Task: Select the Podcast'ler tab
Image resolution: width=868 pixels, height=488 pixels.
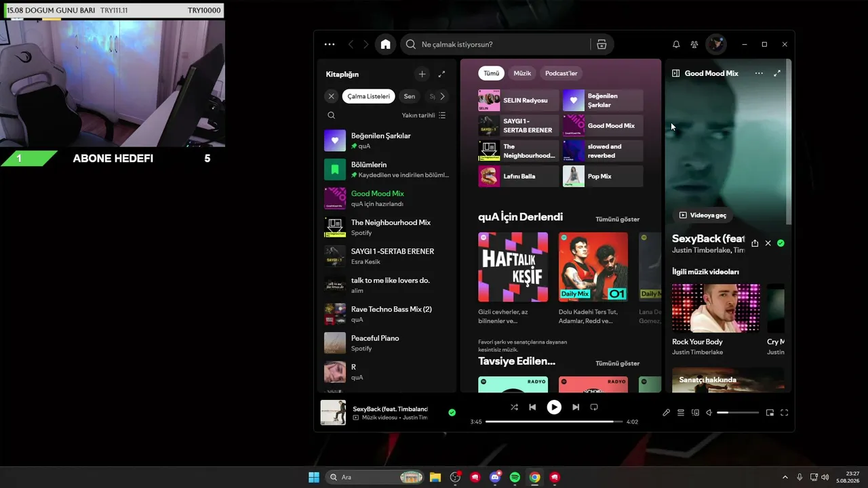Action: [x=561, y=73]
